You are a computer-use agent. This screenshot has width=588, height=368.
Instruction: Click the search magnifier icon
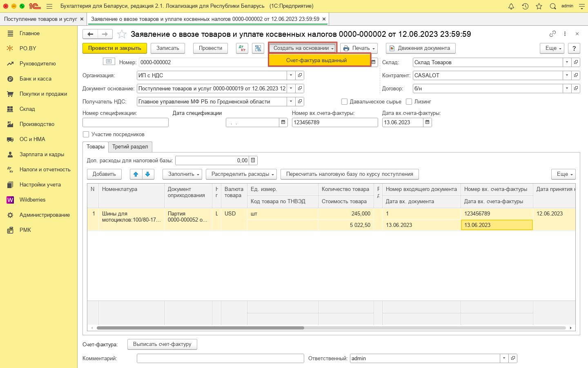coord(553,6)
